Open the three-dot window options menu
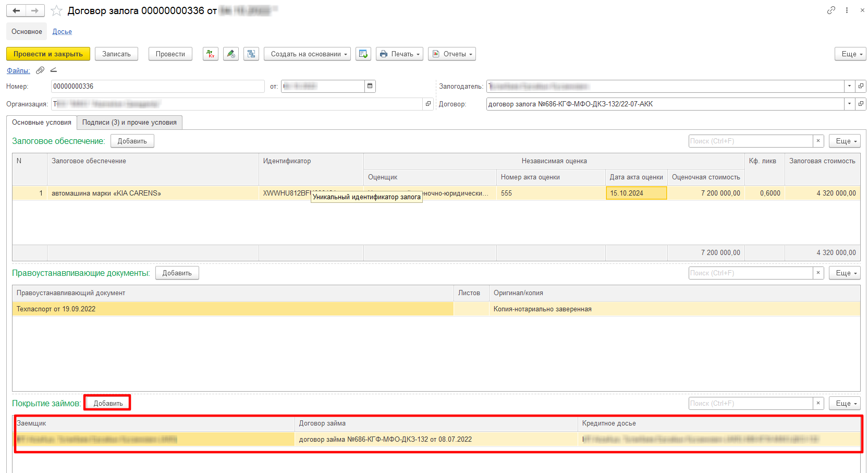The image size is (868, 473). (x=847, y=10)
